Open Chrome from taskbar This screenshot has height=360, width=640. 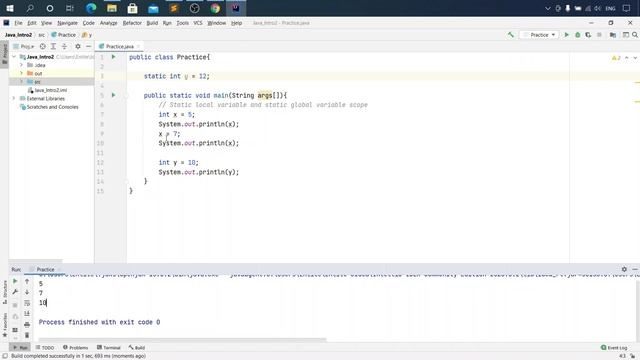pyautogui.click(x=215, y=8)
